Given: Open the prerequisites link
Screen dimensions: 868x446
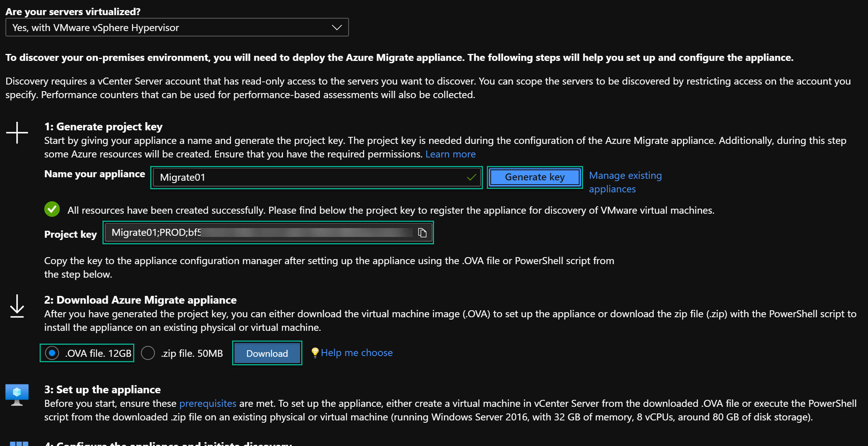Looking at the screenshot, I should tap(208, 404).
